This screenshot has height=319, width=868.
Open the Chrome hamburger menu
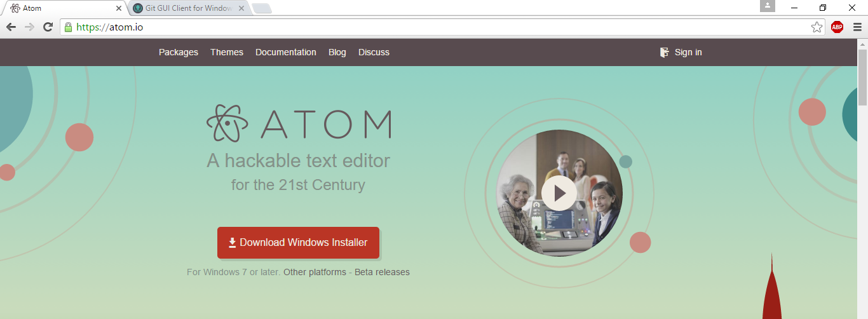click(x=857, y=27)
